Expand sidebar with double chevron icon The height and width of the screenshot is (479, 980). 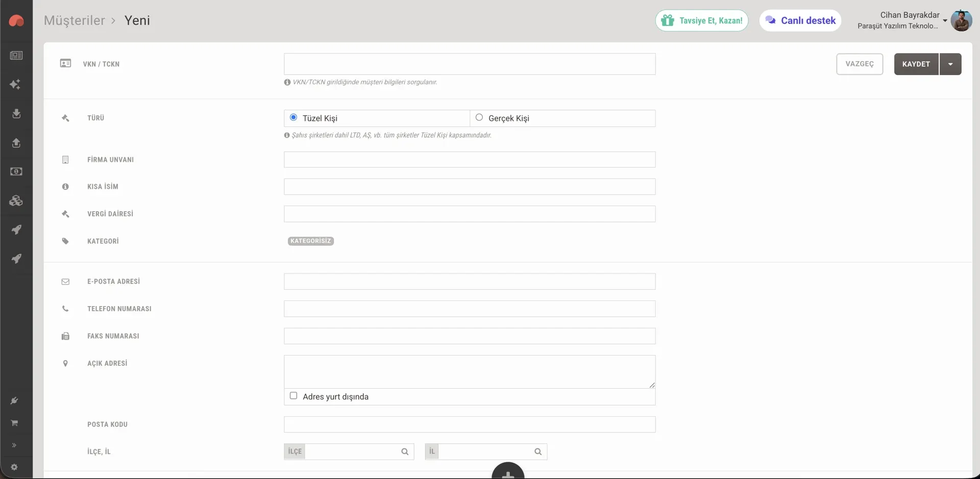[x=14, y=445]
